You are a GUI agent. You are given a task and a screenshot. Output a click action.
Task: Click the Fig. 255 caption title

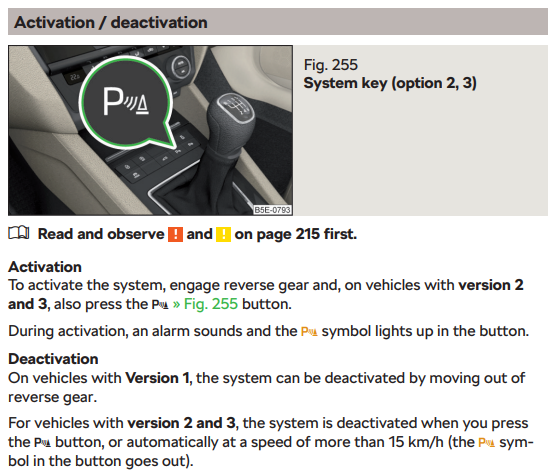331,65
